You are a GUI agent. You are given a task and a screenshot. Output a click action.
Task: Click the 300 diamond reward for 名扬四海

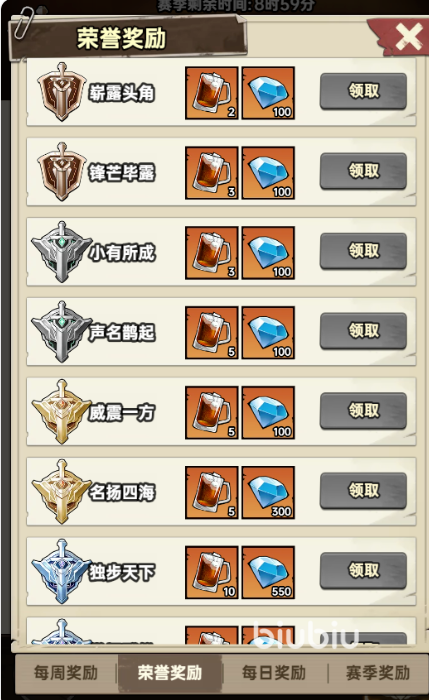click(x=268, y=492)
